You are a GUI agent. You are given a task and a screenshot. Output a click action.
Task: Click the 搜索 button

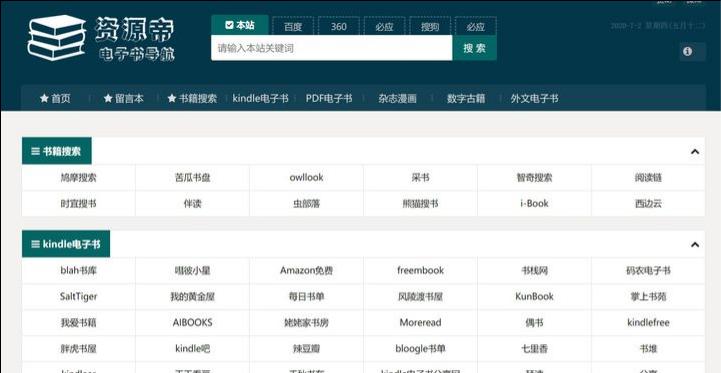pos(475,48)
